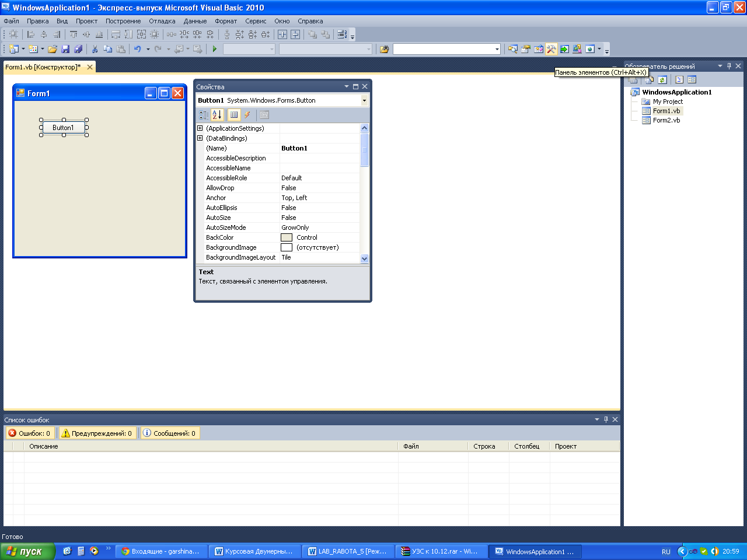Open the Проект menu
747x560 pixels.
coord(86,21)
